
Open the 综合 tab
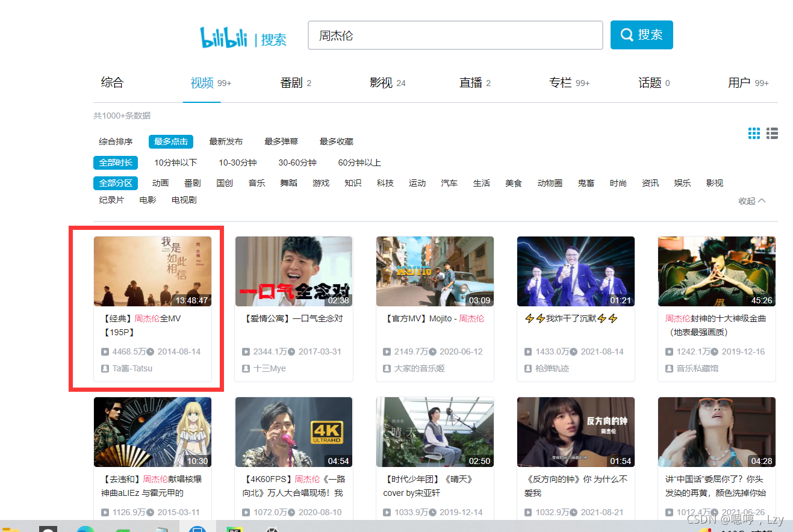click(x=112, y=82)
